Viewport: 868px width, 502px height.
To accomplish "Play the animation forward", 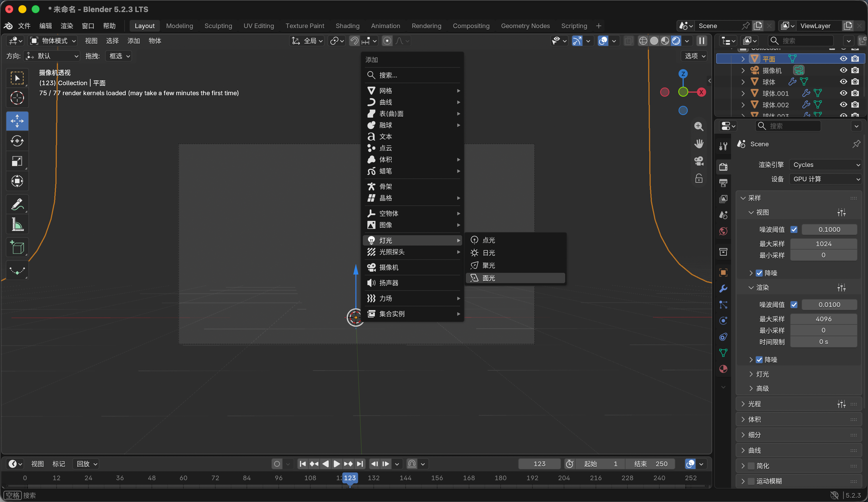I will coord(336,464).
